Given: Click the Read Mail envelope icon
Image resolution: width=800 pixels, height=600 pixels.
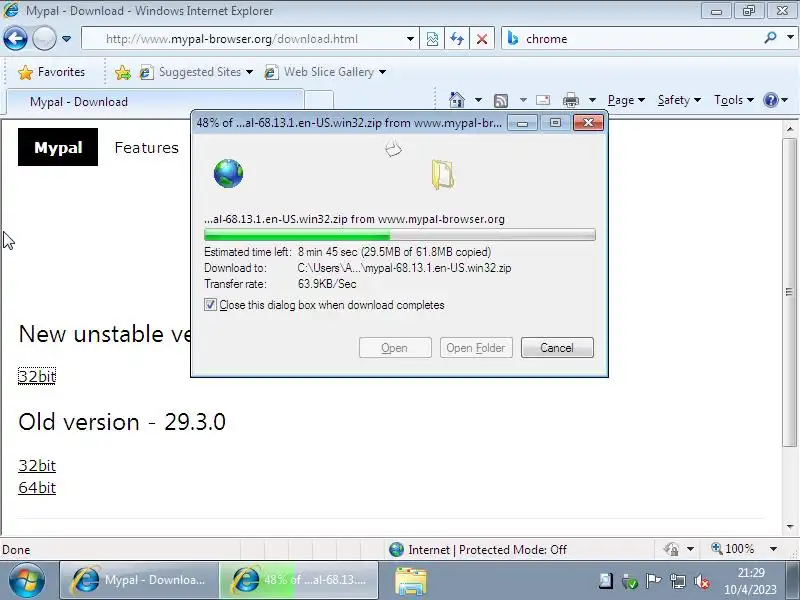Looking at the screenshot, I should pos(543,100).
